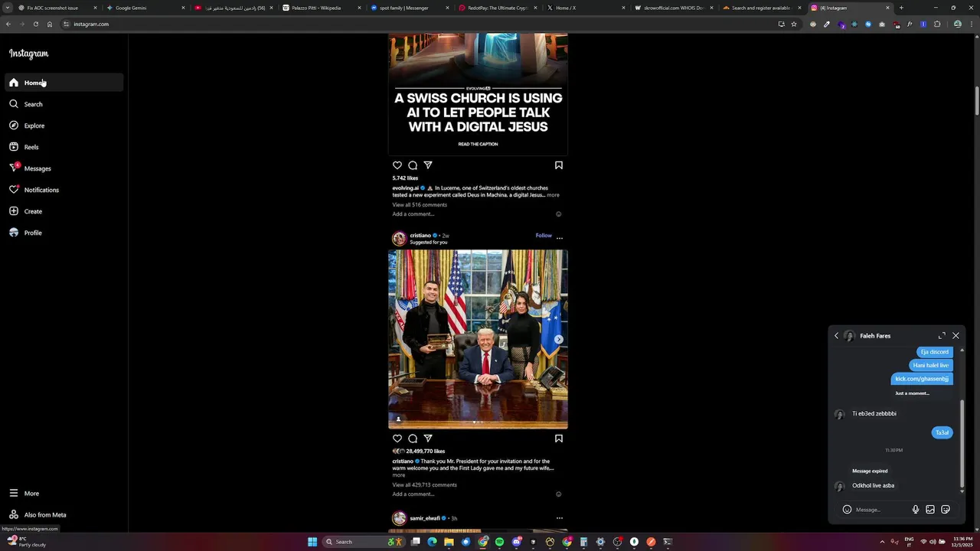Open emoji picker for evolving.ai comment
980x551 pixels.
(559, 214)
